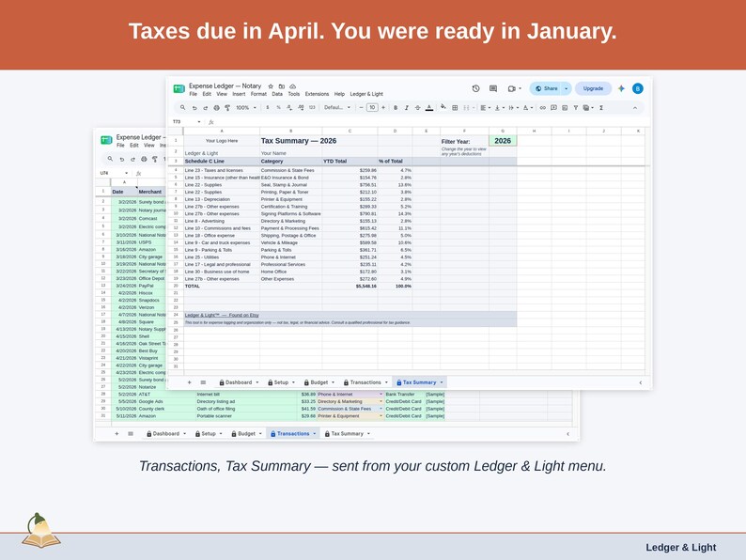Image resolution: width=746 pixels, height=560 pixels.
Task: Open the Ledger & Light Found on Etsy link
Action: coord(222,315)
